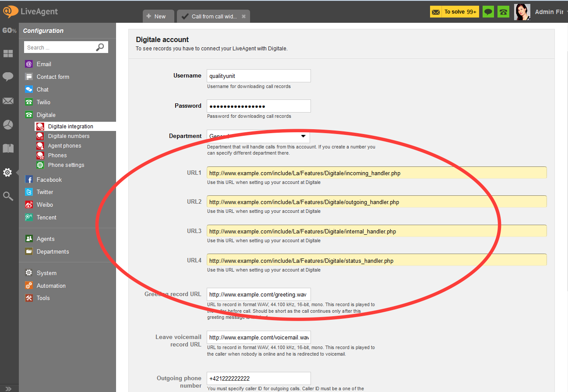Open the Department dropdown

tap(258, 136)
